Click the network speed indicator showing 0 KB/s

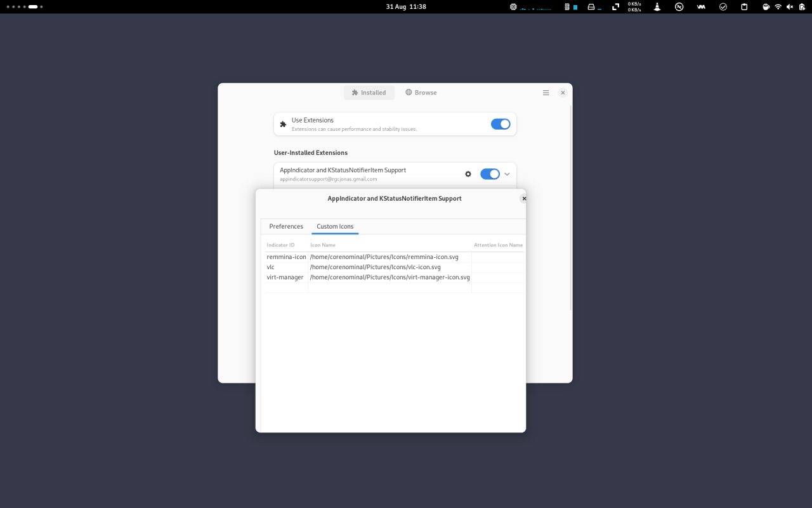pos(634,7)
